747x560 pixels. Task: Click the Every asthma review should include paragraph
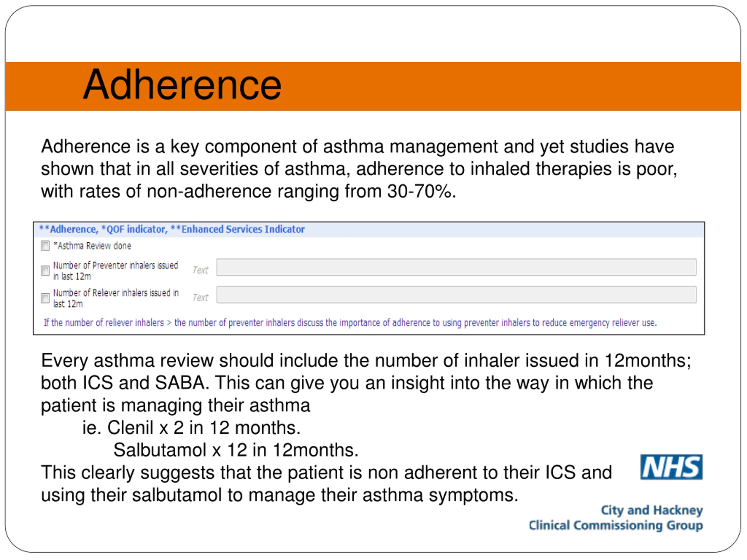coord(366,383)
